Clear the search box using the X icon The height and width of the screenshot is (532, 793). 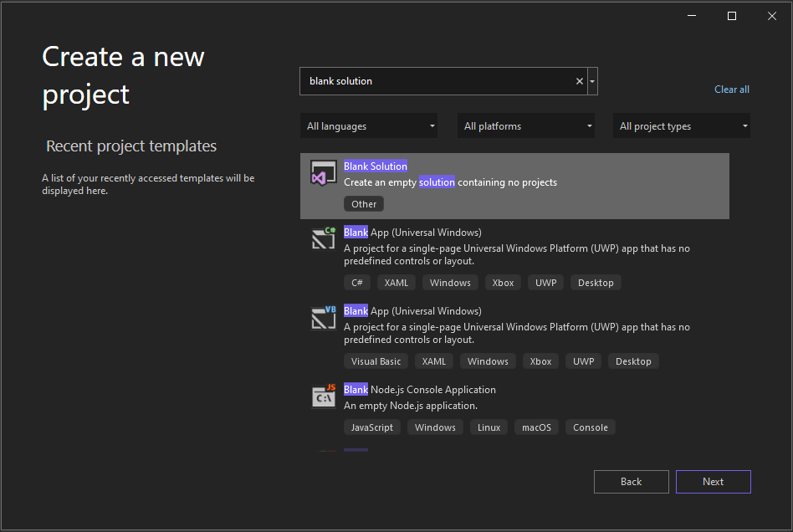pos(579,80)
